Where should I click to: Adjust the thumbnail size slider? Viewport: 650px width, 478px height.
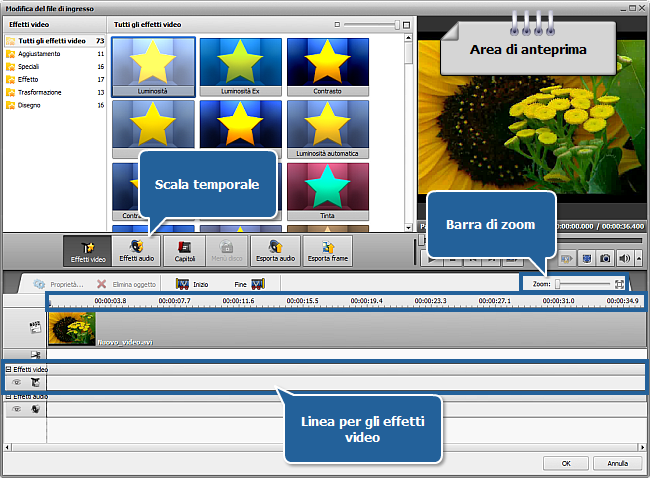(397, 25)
